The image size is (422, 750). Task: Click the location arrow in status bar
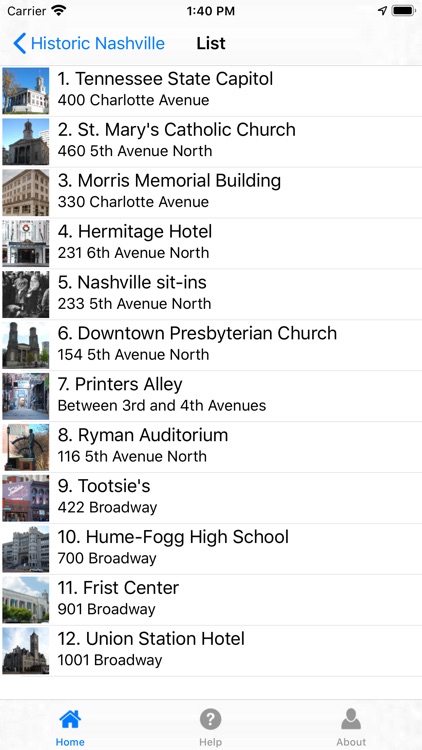382,11
